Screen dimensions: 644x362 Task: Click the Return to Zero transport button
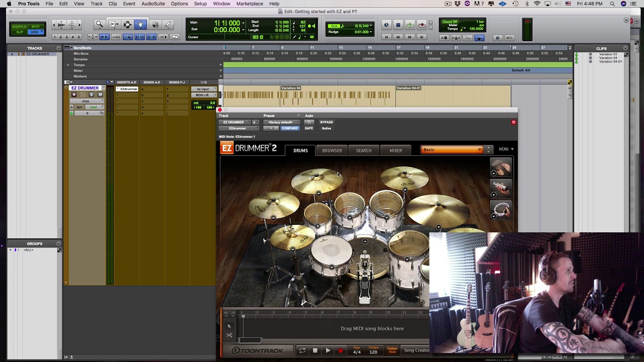click(386, 37)
